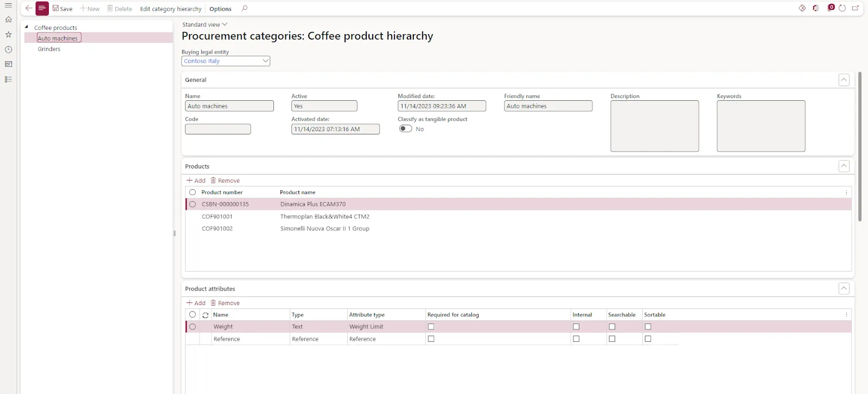Open in Microsoft Office icon
This screenshot has width=868, height=394.
pos(816,8)
